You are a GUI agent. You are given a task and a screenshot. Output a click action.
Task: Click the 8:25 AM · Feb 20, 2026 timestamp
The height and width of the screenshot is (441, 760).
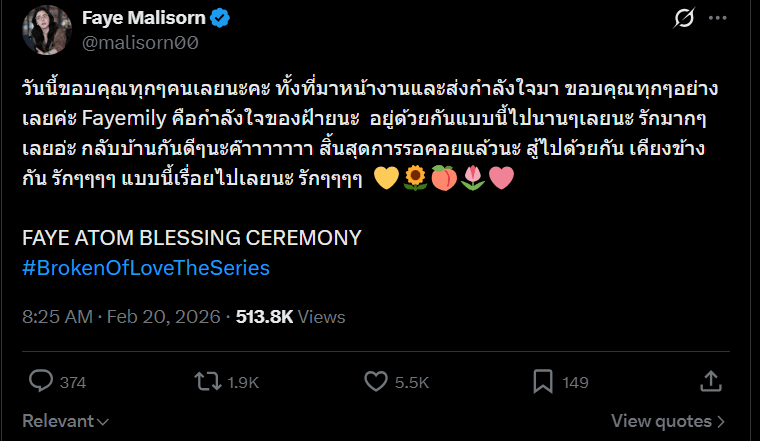tap(124, 317)
